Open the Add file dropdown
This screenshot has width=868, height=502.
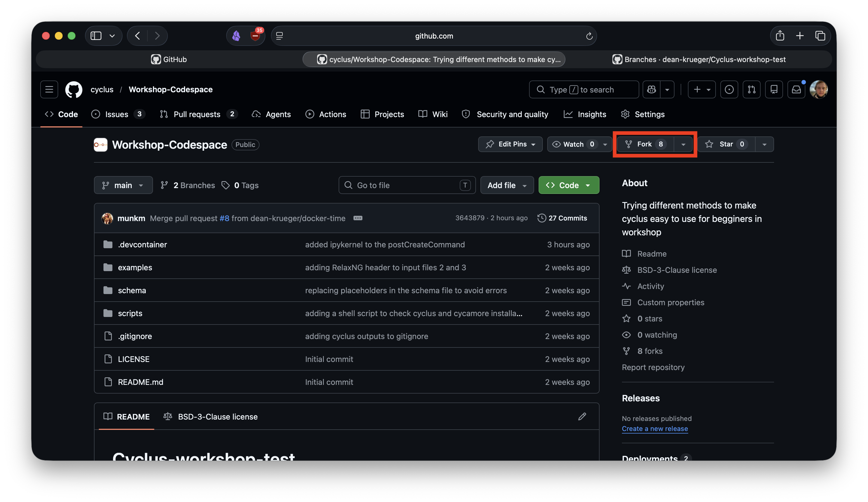click(507, 185)
